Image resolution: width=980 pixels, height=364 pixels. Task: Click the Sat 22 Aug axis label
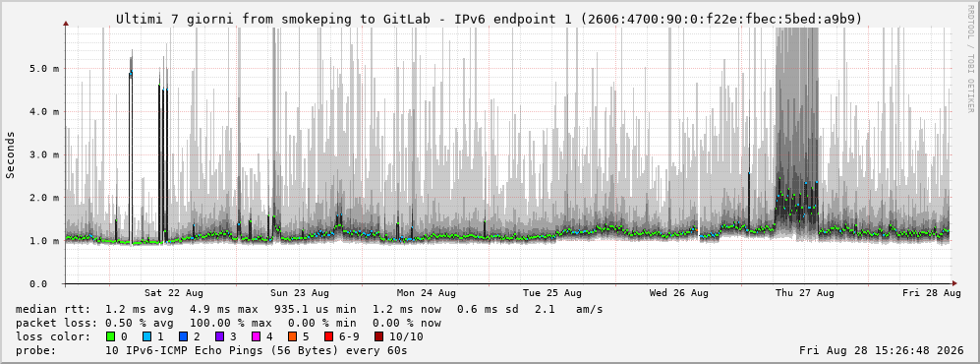pos(173,293)
